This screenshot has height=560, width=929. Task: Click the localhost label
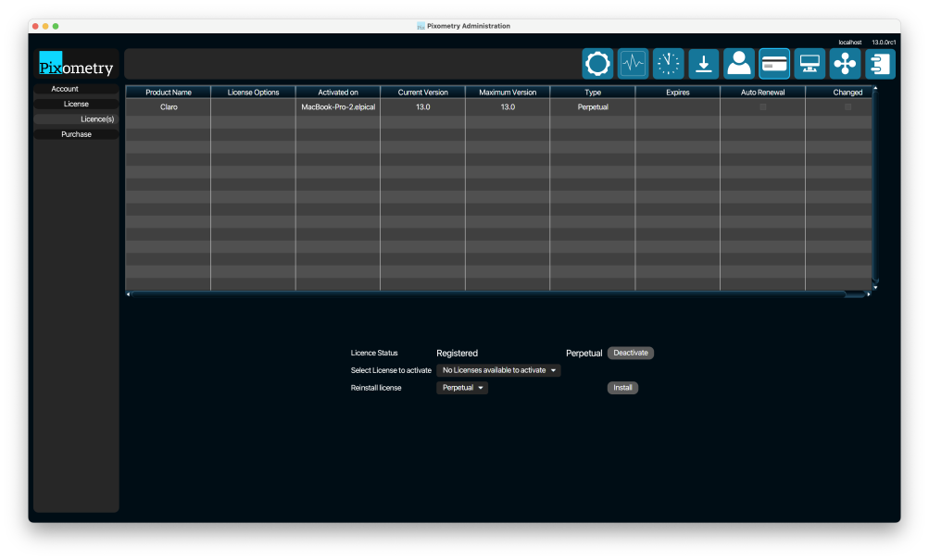point(849,43)
